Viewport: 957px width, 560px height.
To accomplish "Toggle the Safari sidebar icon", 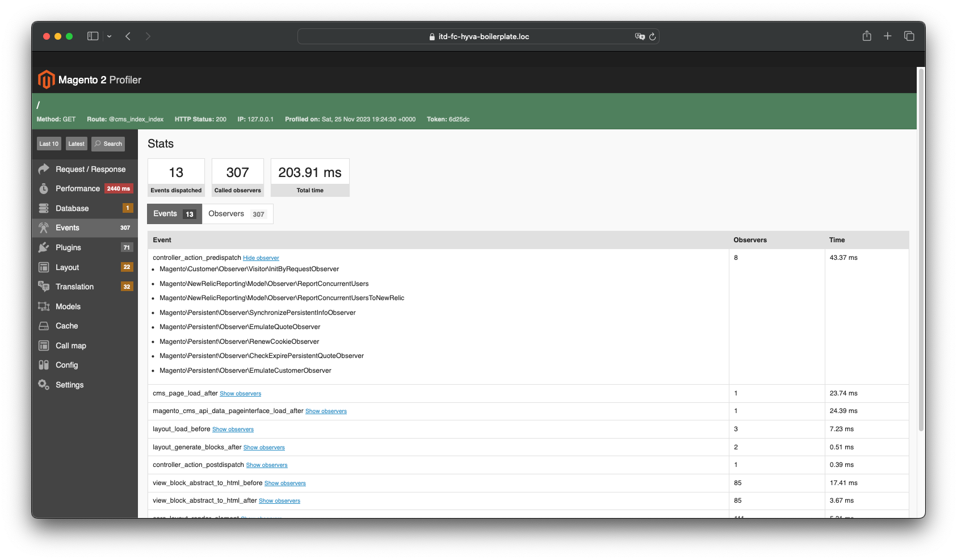I will pyautogui.click(x=93, y=36).
